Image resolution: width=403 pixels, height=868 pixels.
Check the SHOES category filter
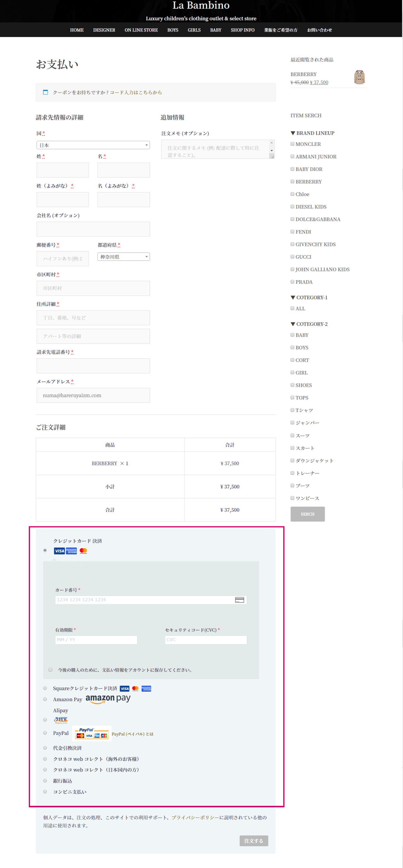click(x=292, y=385)
